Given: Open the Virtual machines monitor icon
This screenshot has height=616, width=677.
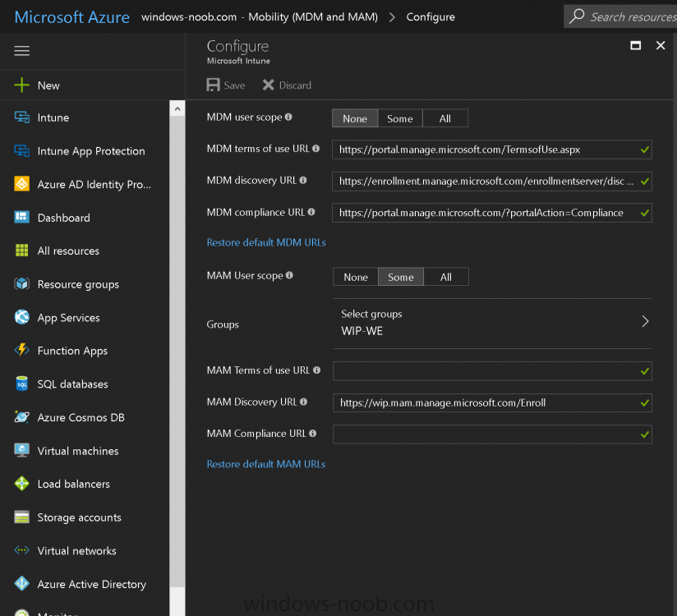Looking at the screenshot, I should tap(21, 450).
